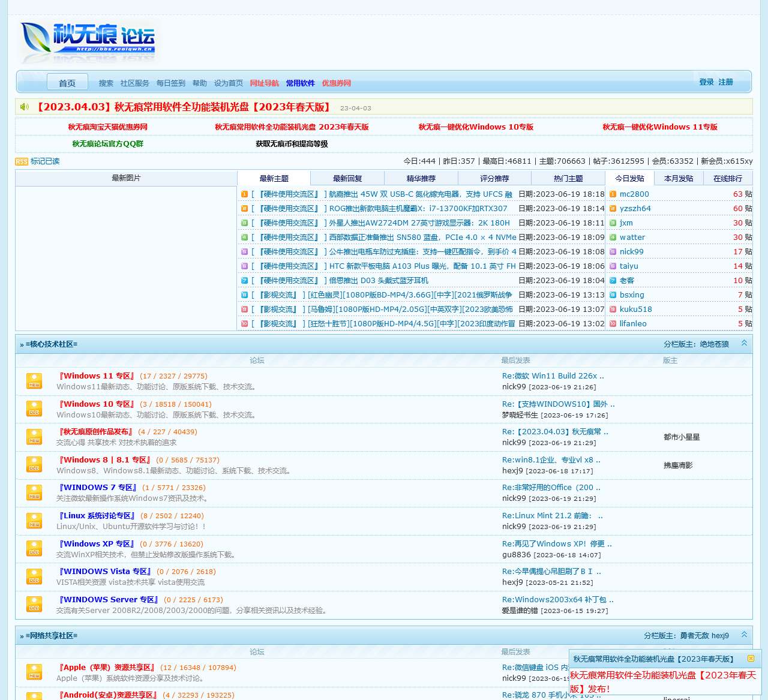Click the Linux forum folder icon
This screenshot has height=700, width=768.
click(34, 521)
